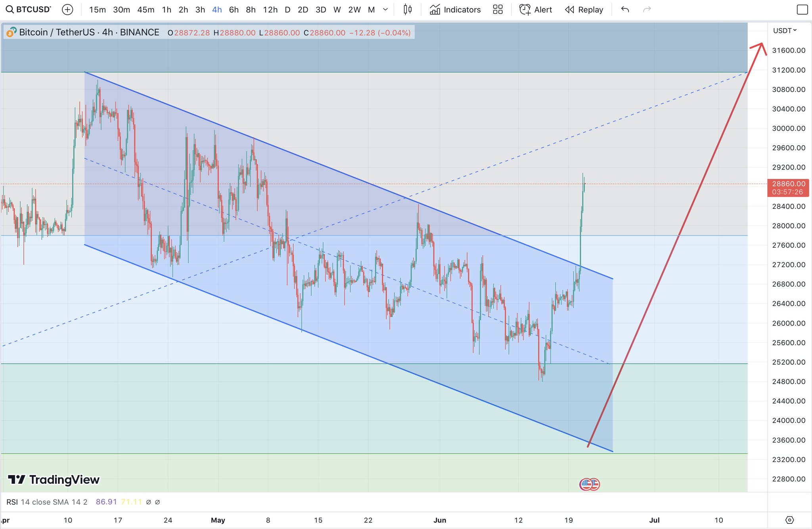Screen dimensions: 812x529
Task: Click the close value C28860.00 in legend
Action: (x=324, y=33)
